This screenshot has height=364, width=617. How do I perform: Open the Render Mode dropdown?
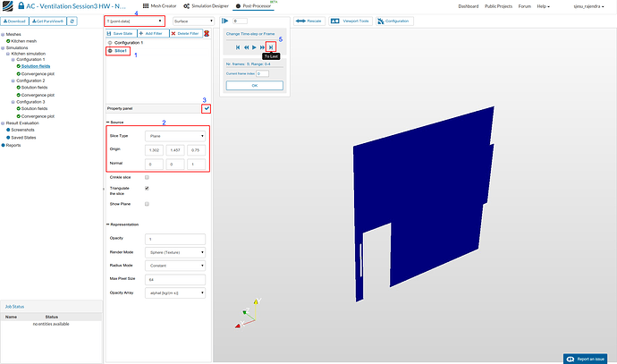[x=175, y=252]
